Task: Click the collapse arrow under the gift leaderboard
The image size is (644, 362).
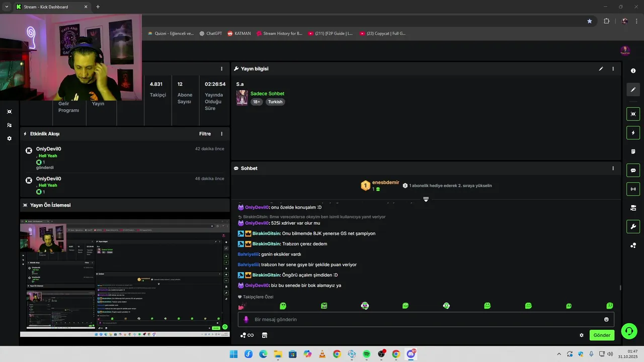Action: point(426,200)
